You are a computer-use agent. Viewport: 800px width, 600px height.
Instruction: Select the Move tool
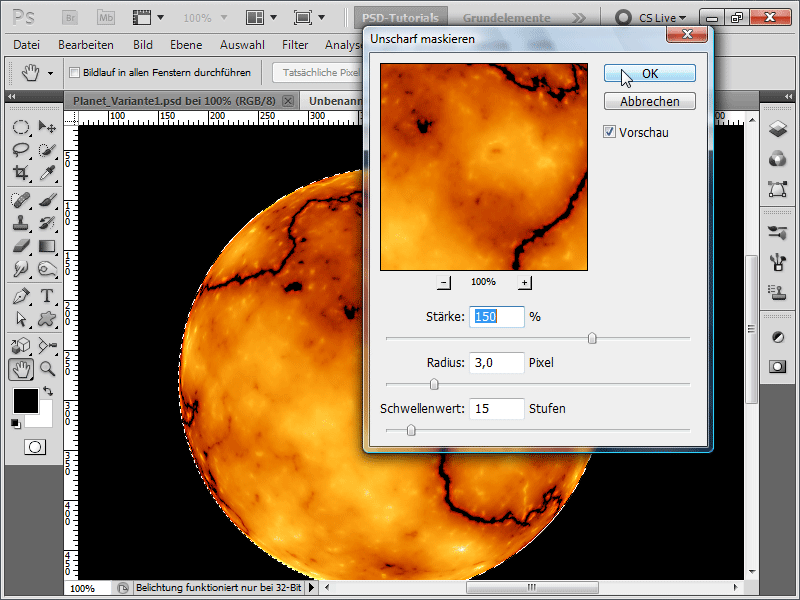(x=47, y=127)
